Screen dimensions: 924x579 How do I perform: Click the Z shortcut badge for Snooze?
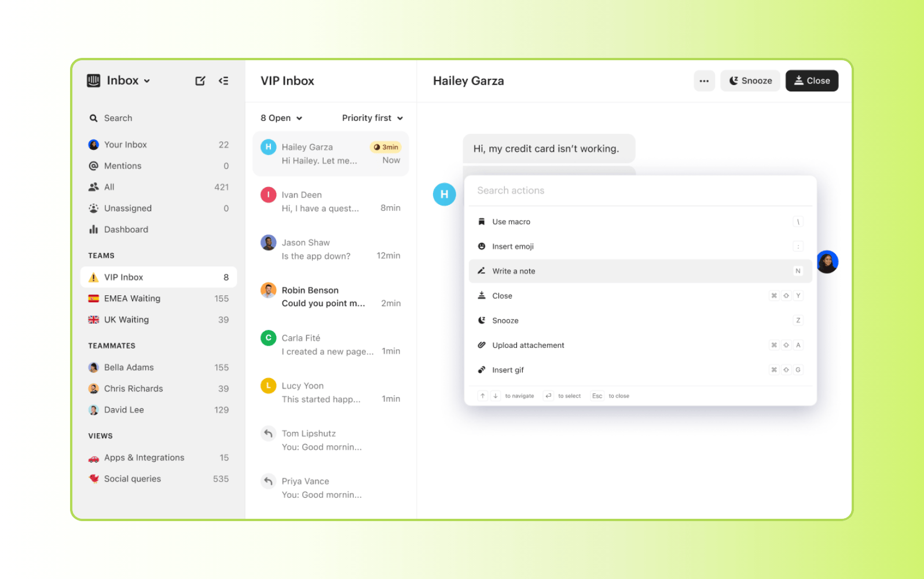coord(798,320)
